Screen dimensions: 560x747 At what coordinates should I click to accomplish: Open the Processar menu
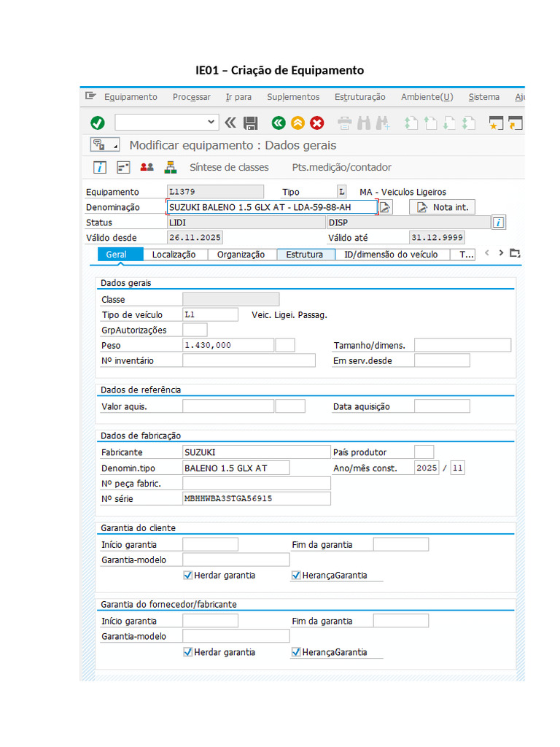point(192,97)
